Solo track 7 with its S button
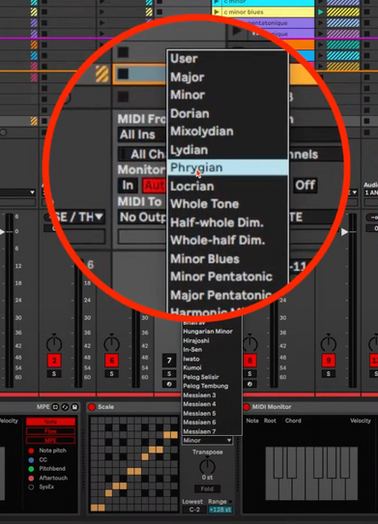The height and width of the screenshot is (524, 378). [x=169, y=374]
